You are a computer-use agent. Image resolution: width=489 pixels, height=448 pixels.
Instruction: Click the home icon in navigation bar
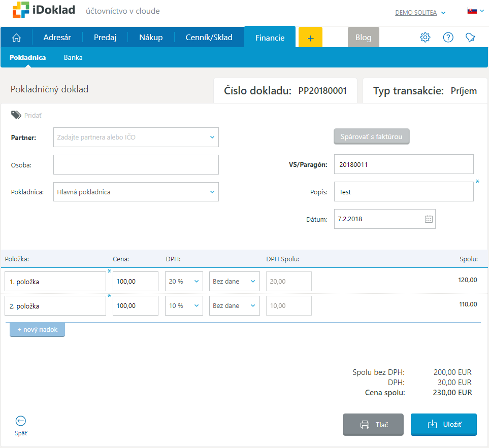pos(16,38)
